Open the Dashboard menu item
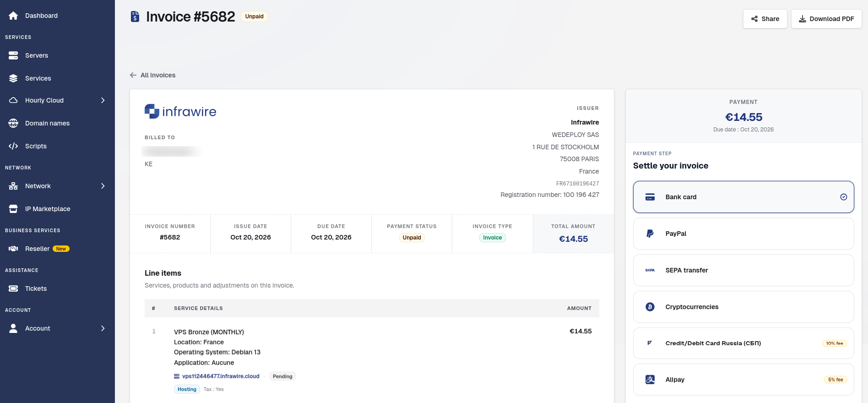 coord(57,16)
